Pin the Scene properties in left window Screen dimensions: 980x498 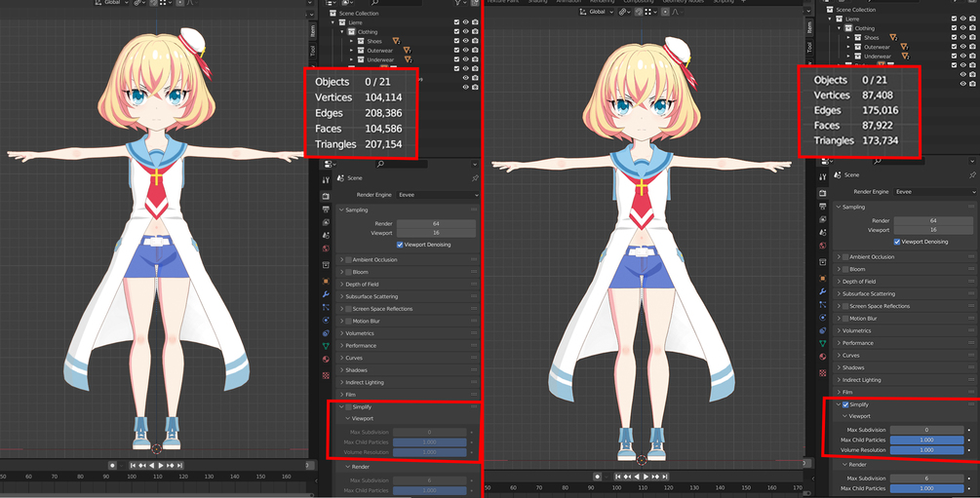click(475, 178)
